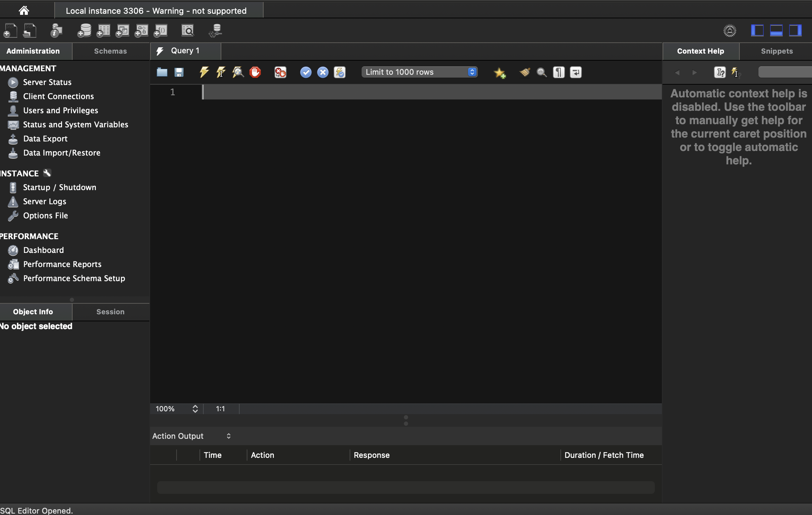Image resolution: width=812 pixels, height=515 pixels.
Task: Open the Performance Reports item
Action: click(62, 264)
